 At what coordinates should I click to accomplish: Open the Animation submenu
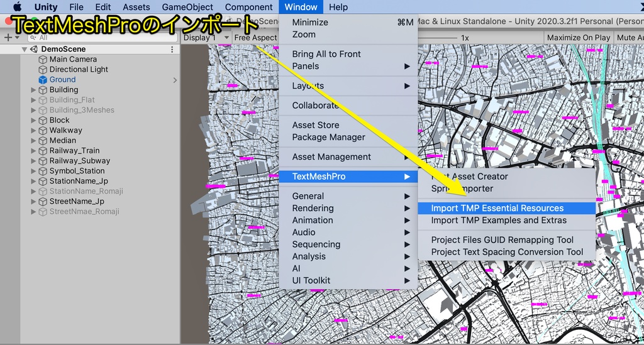348,221
